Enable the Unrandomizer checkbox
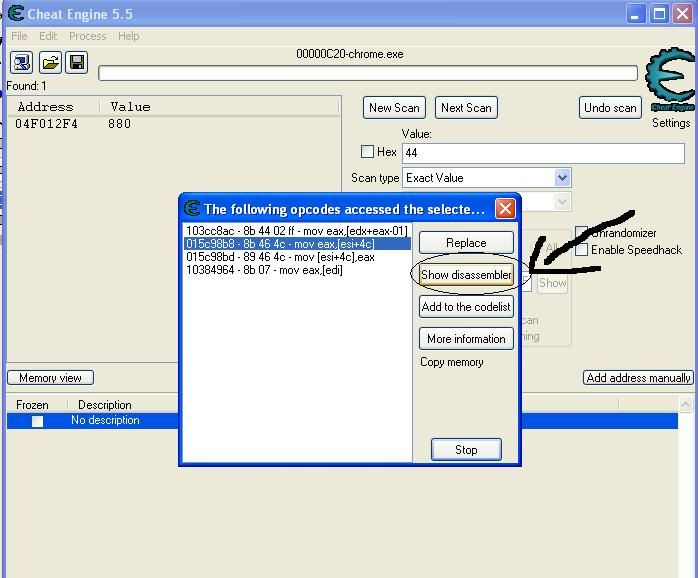Image resolution: width=698 pixels, height=578 pixels. coord(581,232)
